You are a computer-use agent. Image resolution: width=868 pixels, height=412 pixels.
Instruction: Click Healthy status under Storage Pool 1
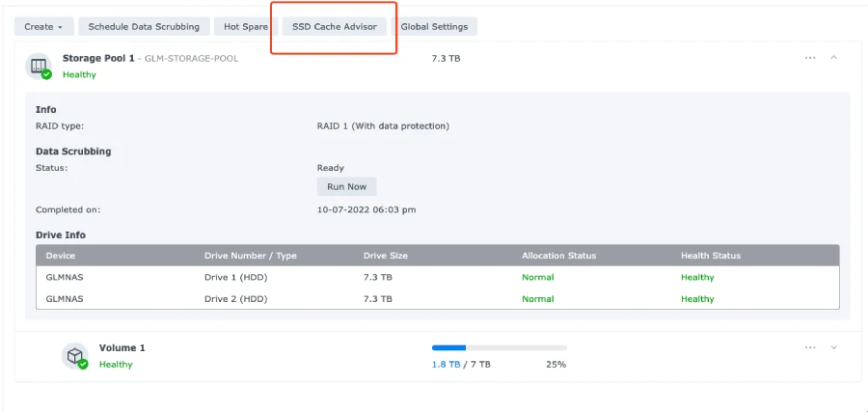pyautogui.click(x=79, y=74)
